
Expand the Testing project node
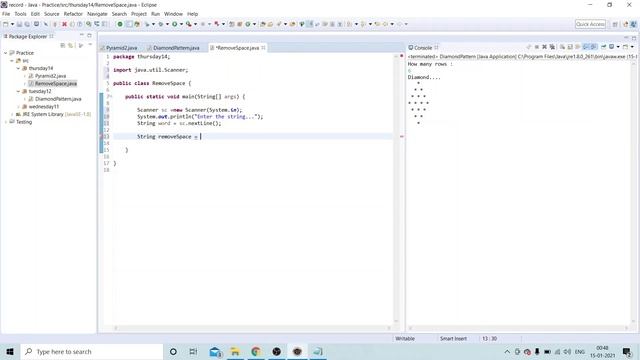click(6, 122)
